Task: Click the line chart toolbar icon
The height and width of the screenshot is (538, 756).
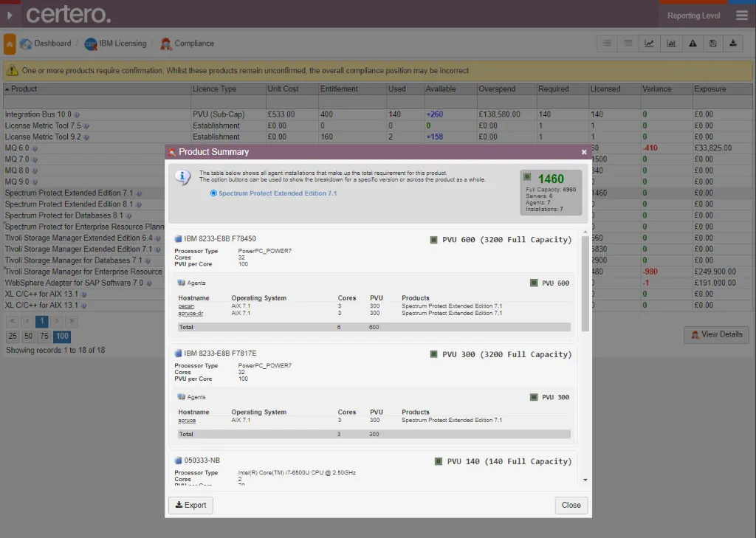Action: [649, 44]
